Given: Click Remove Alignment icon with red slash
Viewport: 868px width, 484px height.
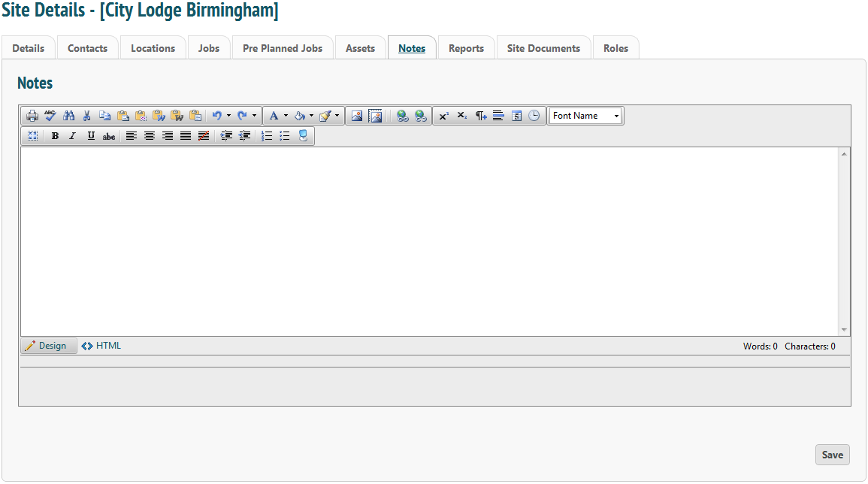Looking at the screenshot, I should (x=204, y=136).
